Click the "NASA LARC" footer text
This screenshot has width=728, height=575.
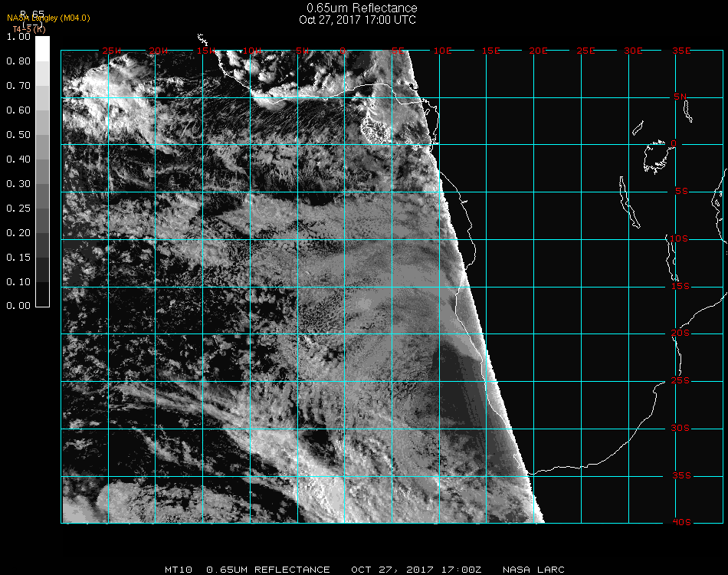click(x=533, y=570)
